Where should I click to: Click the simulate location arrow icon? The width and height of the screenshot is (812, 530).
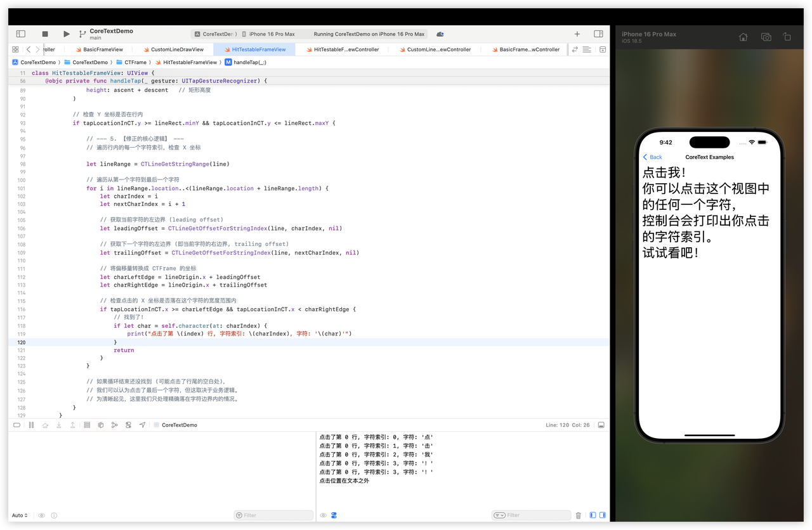(142, 425)
